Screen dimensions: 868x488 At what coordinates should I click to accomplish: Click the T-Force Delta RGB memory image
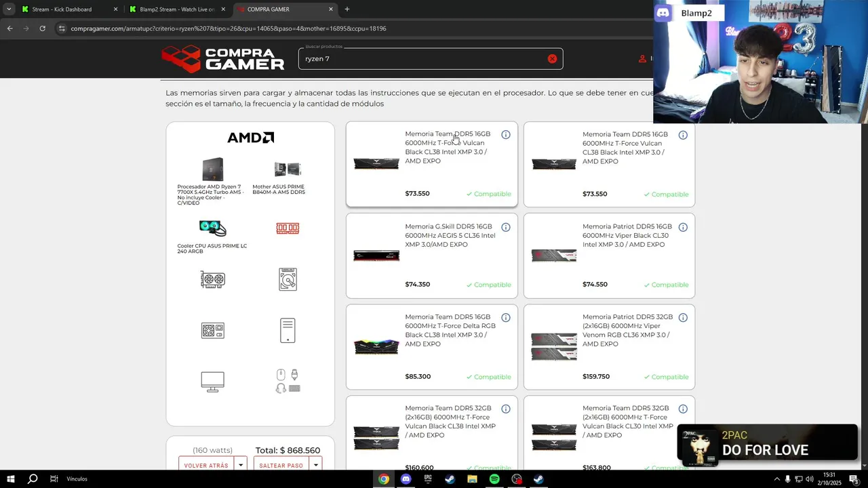(x=376, y=346)
